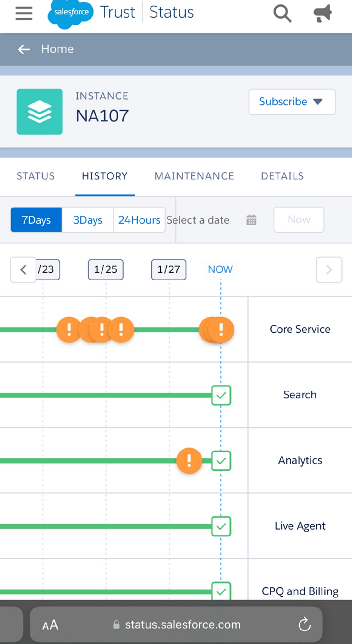This screenshot has height=644, width=352.
Task: Open the search magnifier icon
Action: pyautogui.click(x=282, y=14)
